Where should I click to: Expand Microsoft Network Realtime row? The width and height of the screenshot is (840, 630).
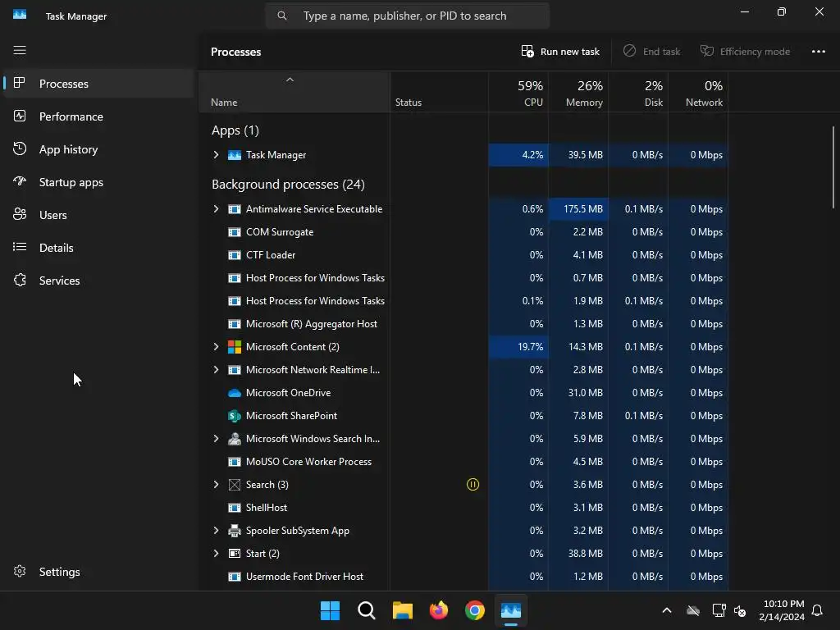coord(216,370)
